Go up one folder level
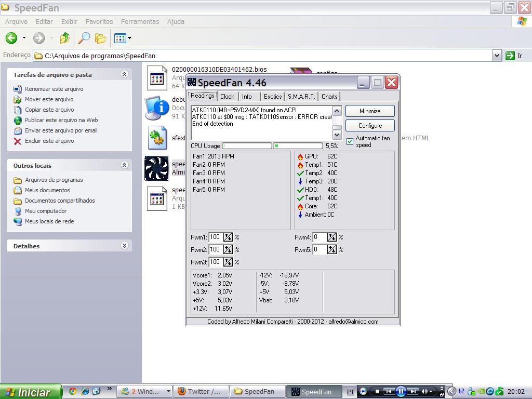Screen dimensions: 532x399 click(65, 38)
